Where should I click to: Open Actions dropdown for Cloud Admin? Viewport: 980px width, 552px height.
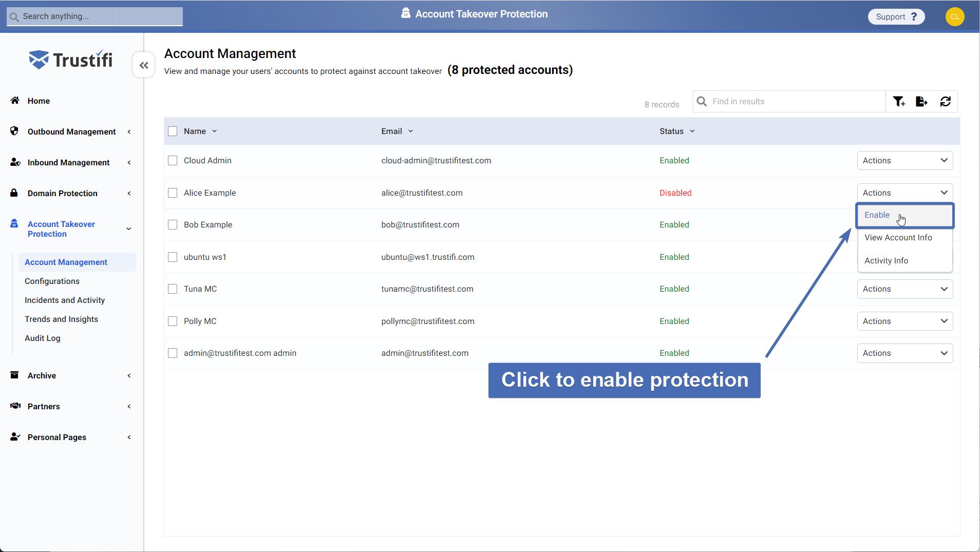coord(905,160)
